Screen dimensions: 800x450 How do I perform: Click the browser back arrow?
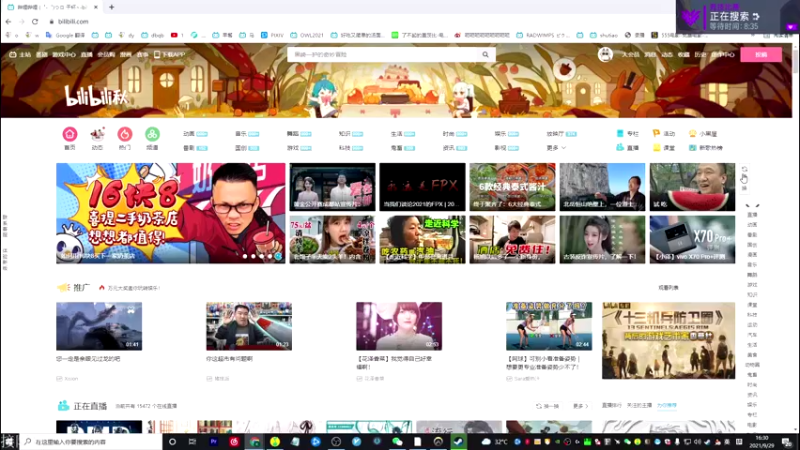[8, 21]
